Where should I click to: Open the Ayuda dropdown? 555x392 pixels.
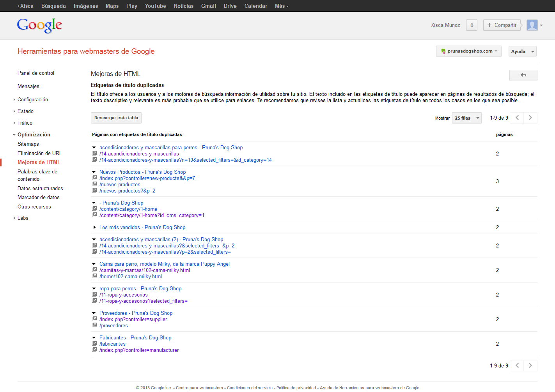coord(523,51)
